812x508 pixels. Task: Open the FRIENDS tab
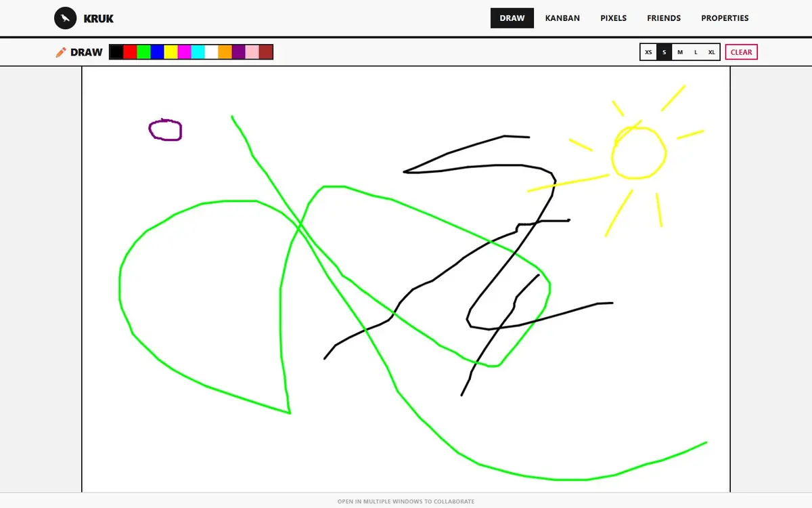664,18
